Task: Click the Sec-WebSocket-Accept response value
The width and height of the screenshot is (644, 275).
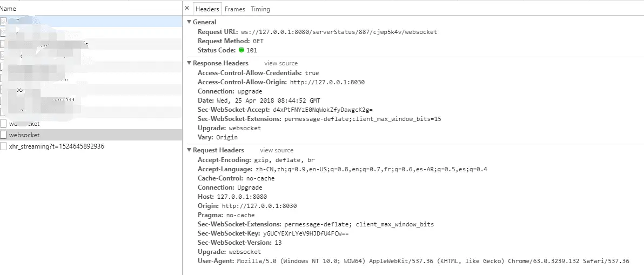Action: click(x=323, y=110)
